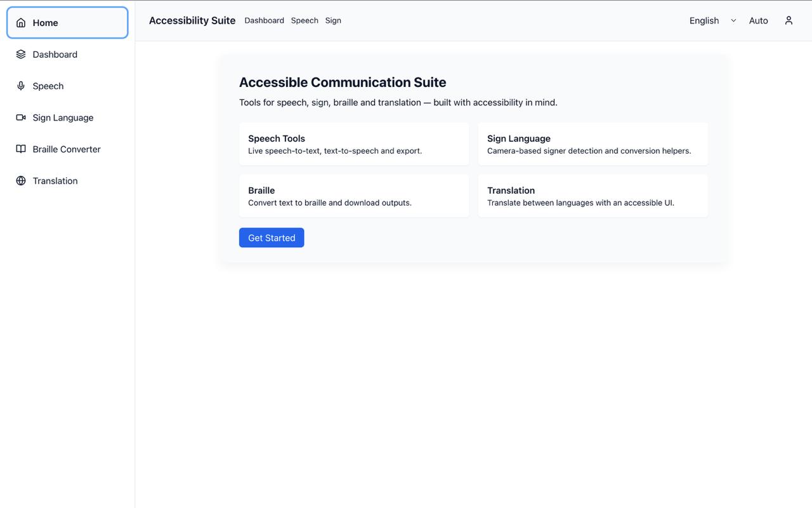This screenshot has height=508, width=812.
Task: Select Sign Language label in the sidebar
Action: click(x=63, y=117)
